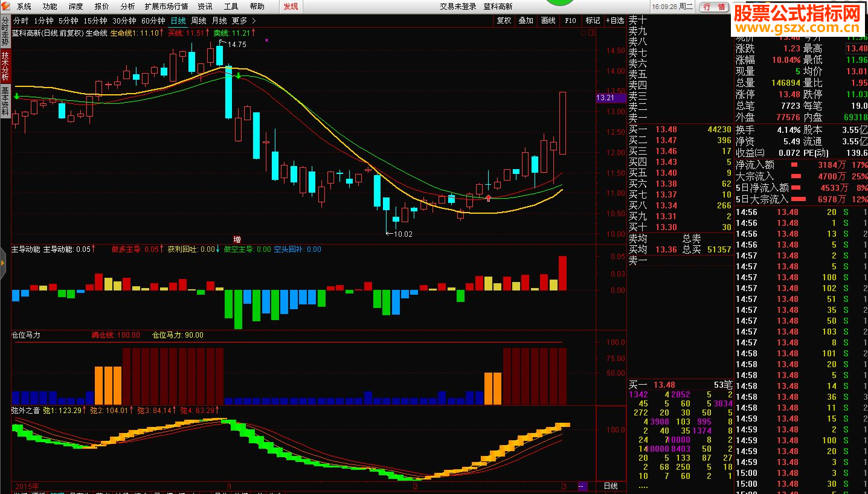Screen dimensions: 868x494
Task: Click the purple x marker near chart top
Action: [x=267, y=40]
